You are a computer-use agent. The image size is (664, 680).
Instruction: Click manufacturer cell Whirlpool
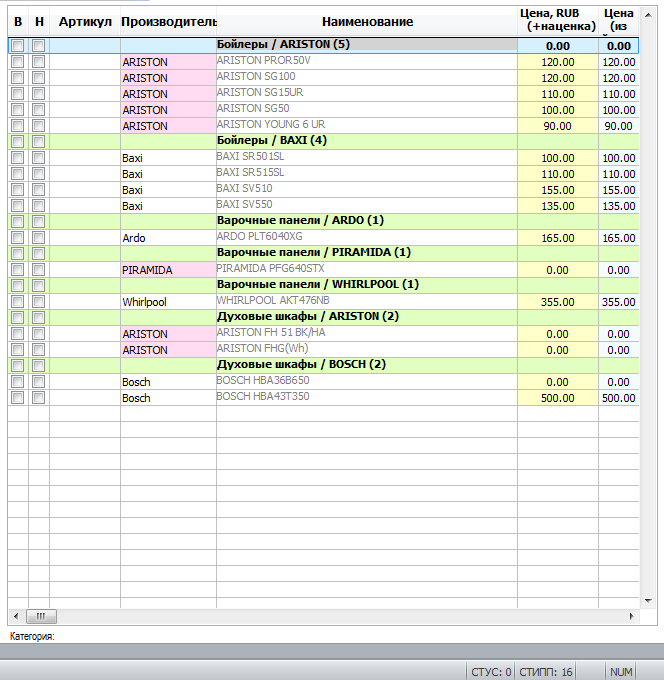point(168,302)
